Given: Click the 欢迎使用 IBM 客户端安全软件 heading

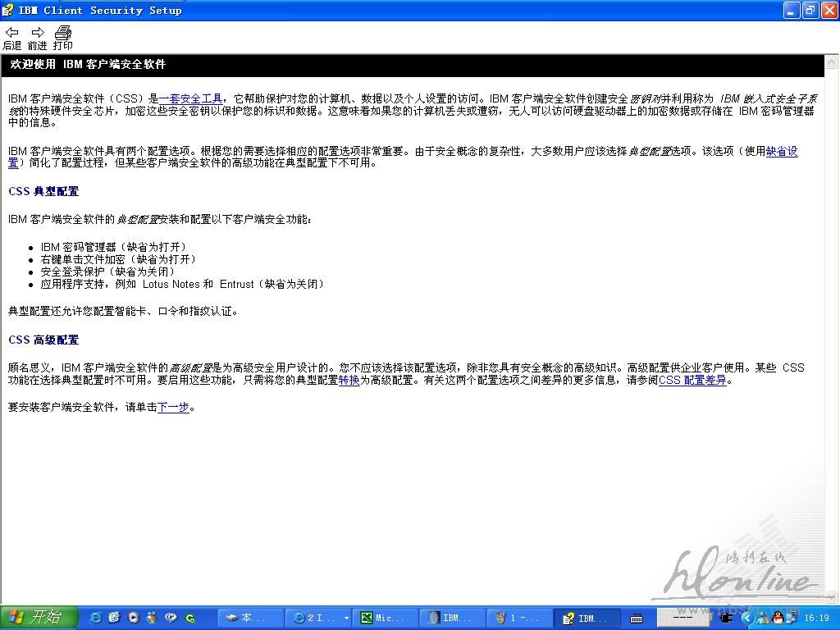Looking at the screenshot, I should (88, 64).
